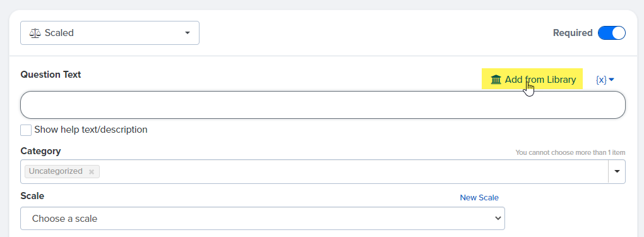Click the small caret next to {x}
644x237 pixels.
click(x=611, y=80)
